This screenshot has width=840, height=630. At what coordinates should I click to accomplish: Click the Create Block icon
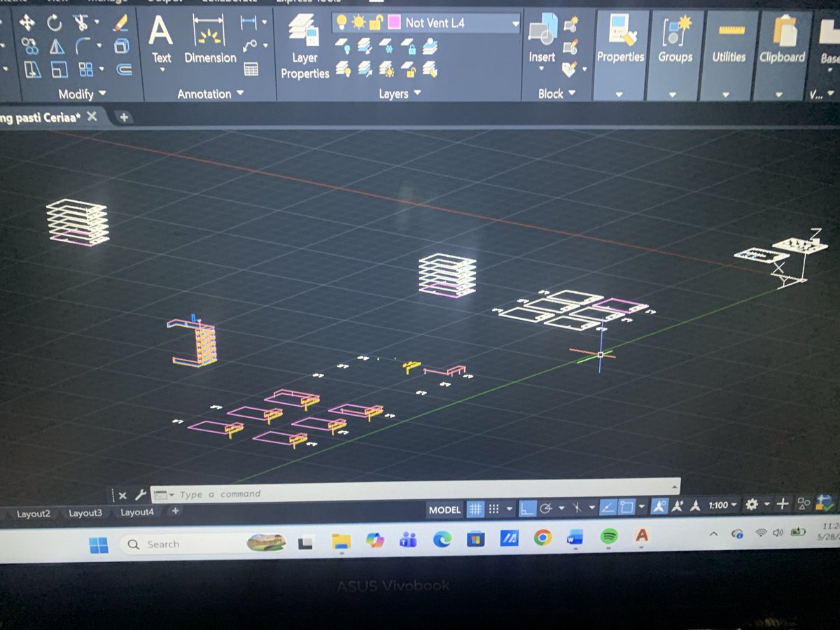[571, 26]
